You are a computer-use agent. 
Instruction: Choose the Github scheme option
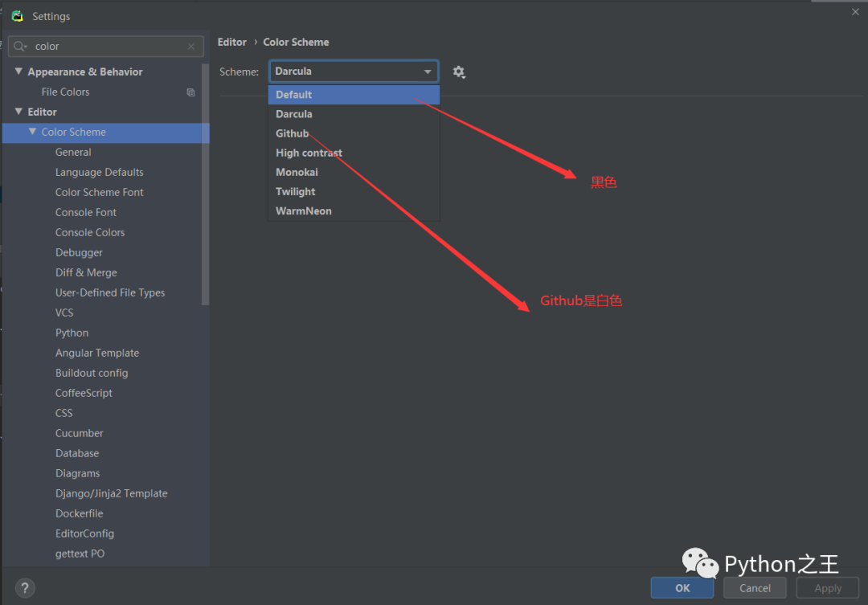[354, 133]
